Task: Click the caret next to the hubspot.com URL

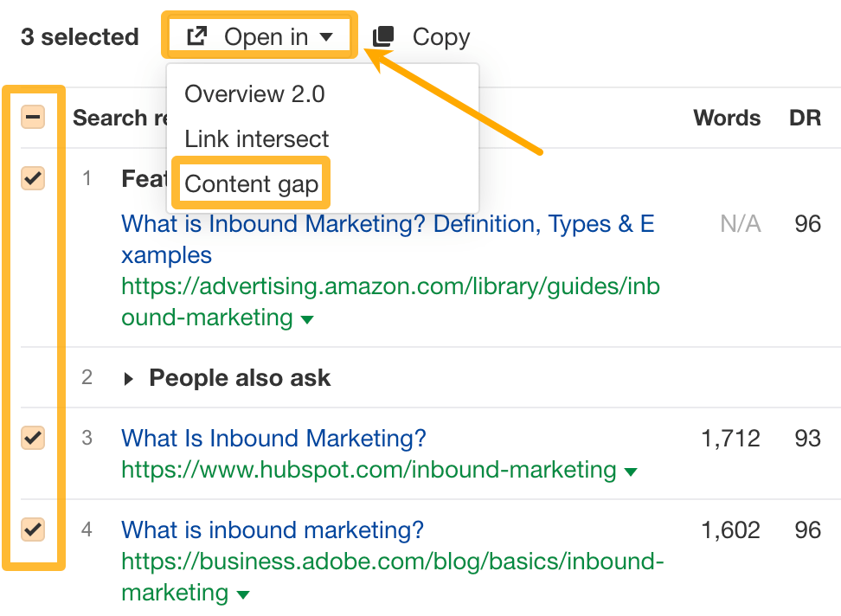Action: pos(631,471)
